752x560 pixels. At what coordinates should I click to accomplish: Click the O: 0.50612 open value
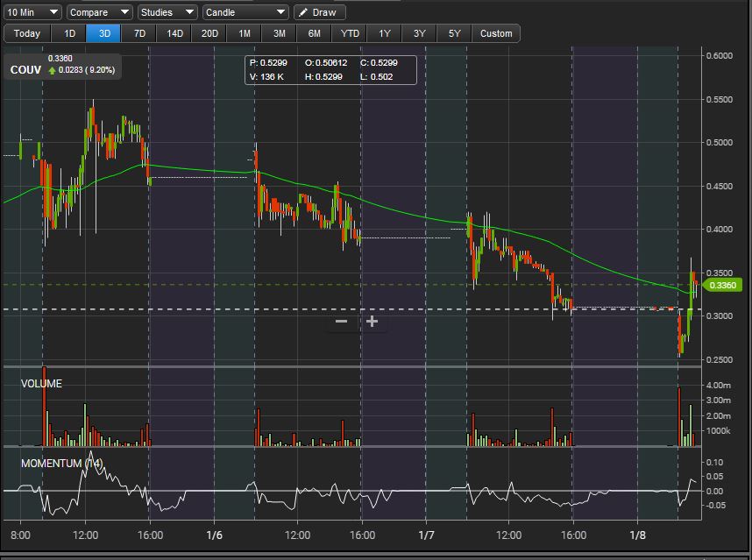click(326, 63)
